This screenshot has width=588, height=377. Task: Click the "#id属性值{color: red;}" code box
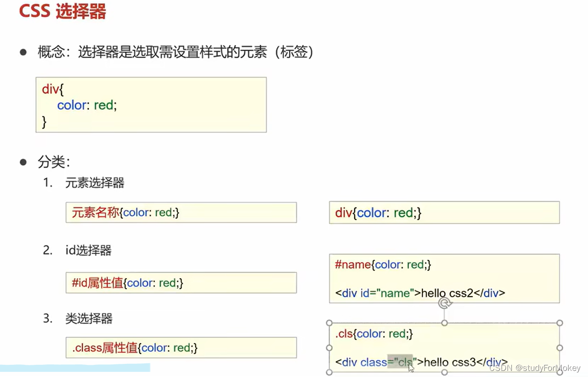(x=181, y=283)
